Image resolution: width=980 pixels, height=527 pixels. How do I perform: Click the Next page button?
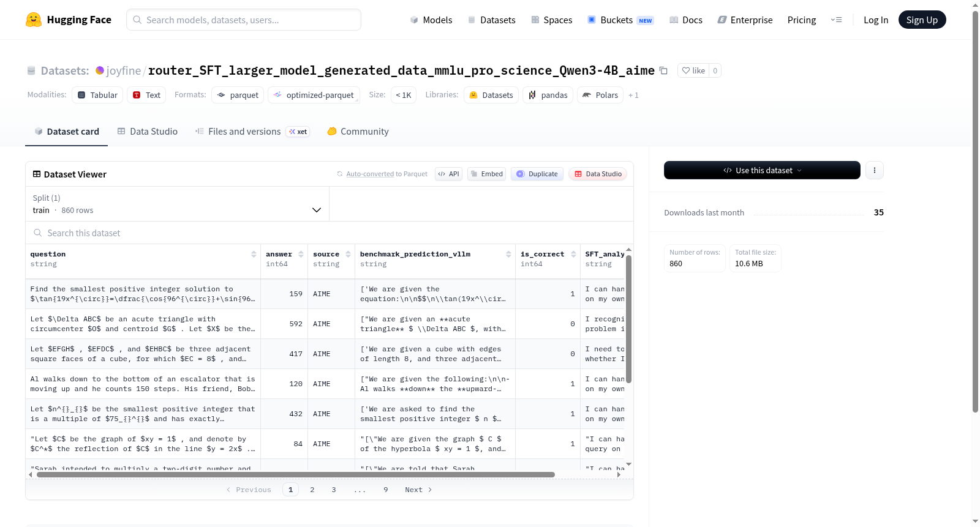418,490
